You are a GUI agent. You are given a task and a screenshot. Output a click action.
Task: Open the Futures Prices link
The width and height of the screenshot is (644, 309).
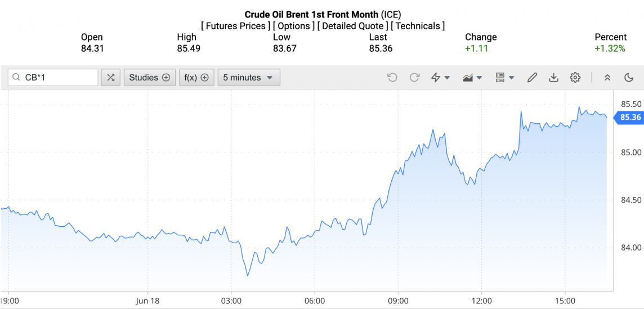pos(235,26)
